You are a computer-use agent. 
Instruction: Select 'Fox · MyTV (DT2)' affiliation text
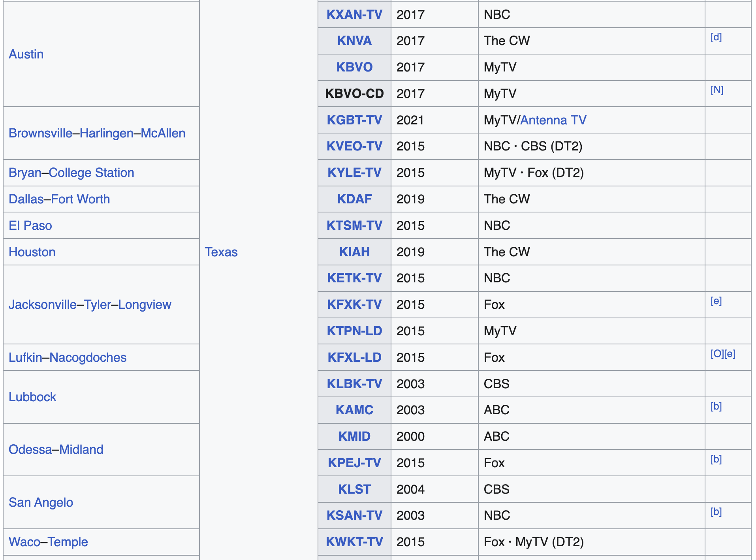pyautogui.click(x=534, y=542)
